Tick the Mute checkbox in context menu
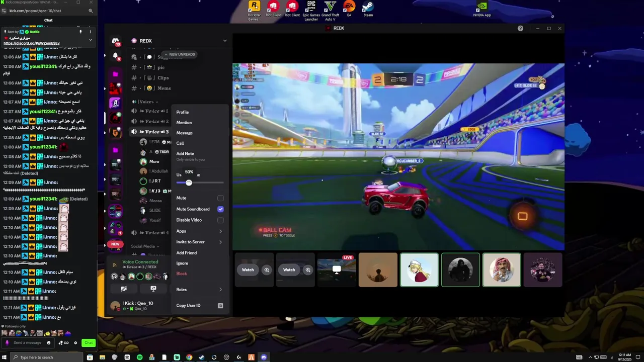Screen dimensions: 644x362 coord(220,198)
